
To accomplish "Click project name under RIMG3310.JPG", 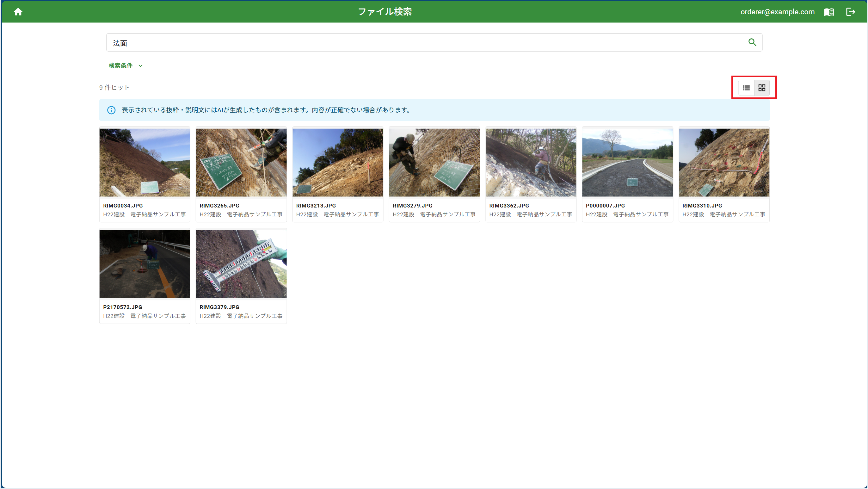I will pos(724,214).
